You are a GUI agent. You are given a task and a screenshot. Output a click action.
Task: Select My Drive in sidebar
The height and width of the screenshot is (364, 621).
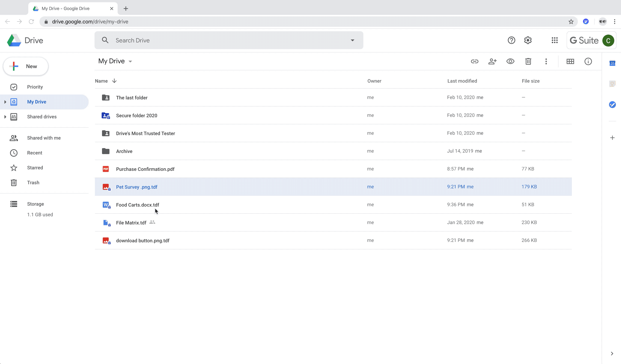(x=44, y=102)
